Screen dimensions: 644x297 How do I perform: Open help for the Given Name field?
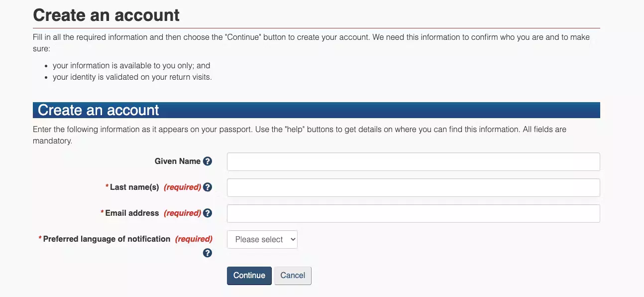tap(208, 161)
